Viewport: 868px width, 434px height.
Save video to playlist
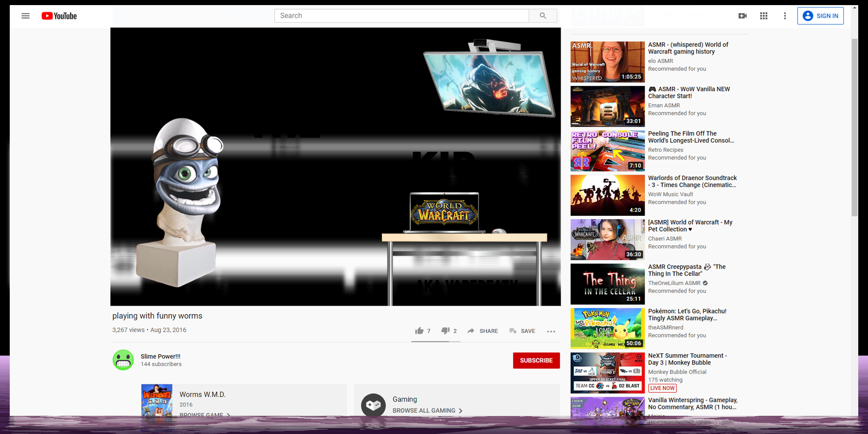coord(522,331)
